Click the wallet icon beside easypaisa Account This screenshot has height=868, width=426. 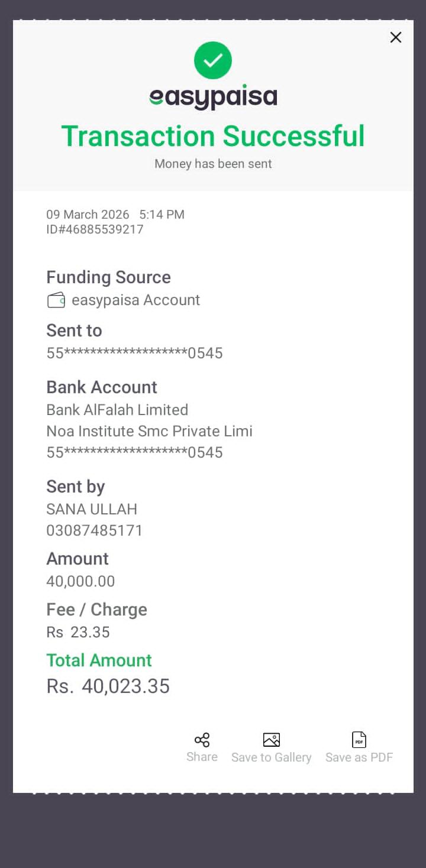pos(56,300)
